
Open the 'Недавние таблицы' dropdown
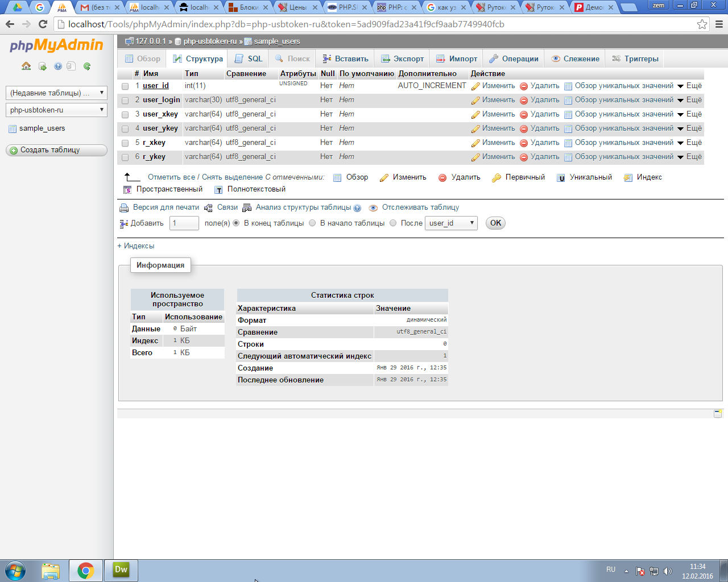56,93
